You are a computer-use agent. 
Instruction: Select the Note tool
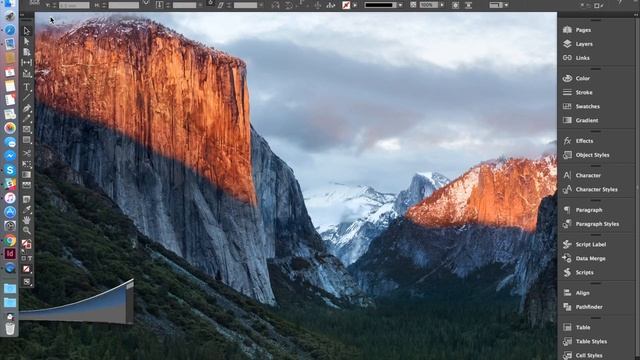(27, 199)
